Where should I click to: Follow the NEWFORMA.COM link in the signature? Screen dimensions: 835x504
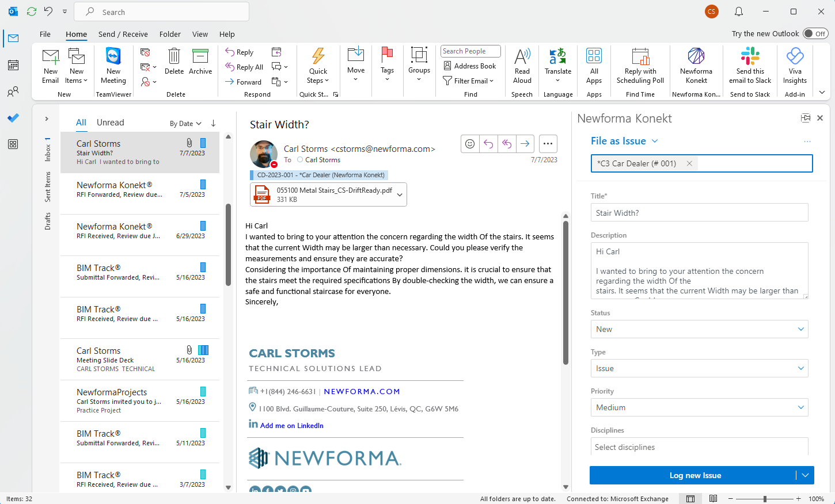(x=362, y=391)
